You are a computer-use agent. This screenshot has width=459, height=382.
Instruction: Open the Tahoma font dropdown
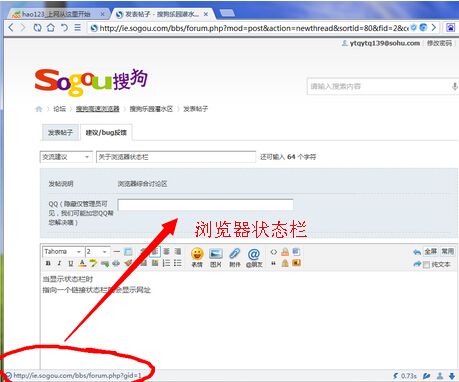pos(63,251)
